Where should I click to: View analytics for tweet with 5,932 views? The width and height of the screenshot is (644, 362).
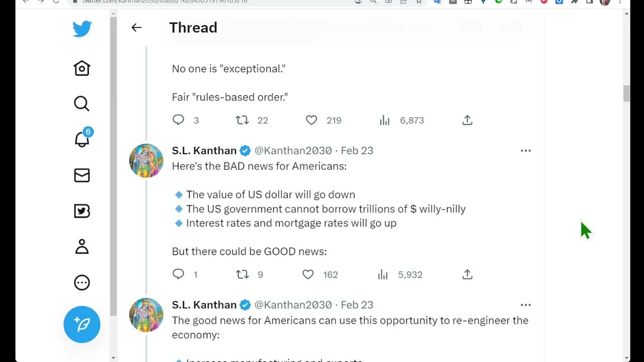[383, 275]
